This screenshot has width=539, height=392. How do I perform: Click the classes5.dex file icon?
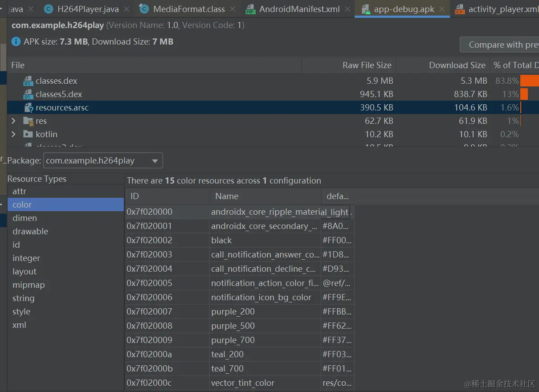click(x=28, y=94)
